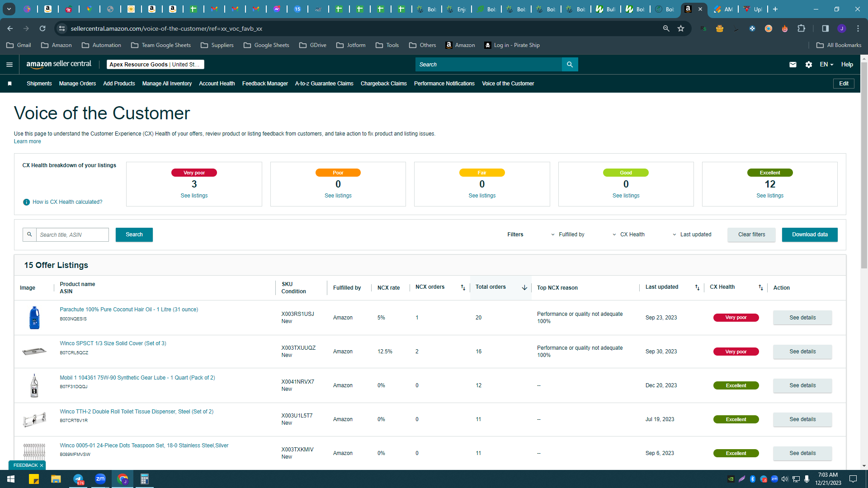Open the Calculator taskbar icon

point(145,479)
